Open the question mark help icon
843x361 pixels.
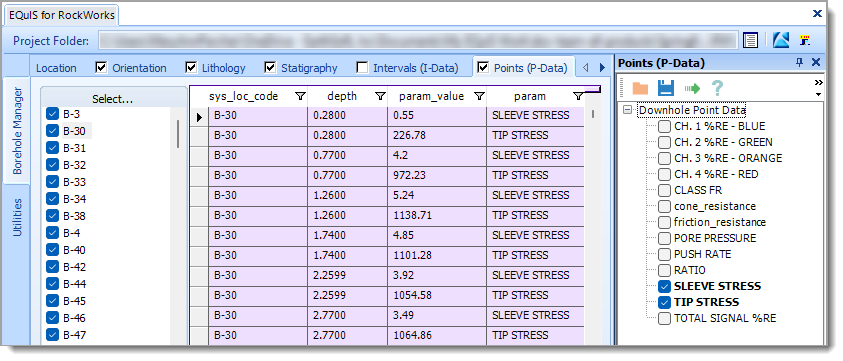pyautogui.click(x=717, y=88)
